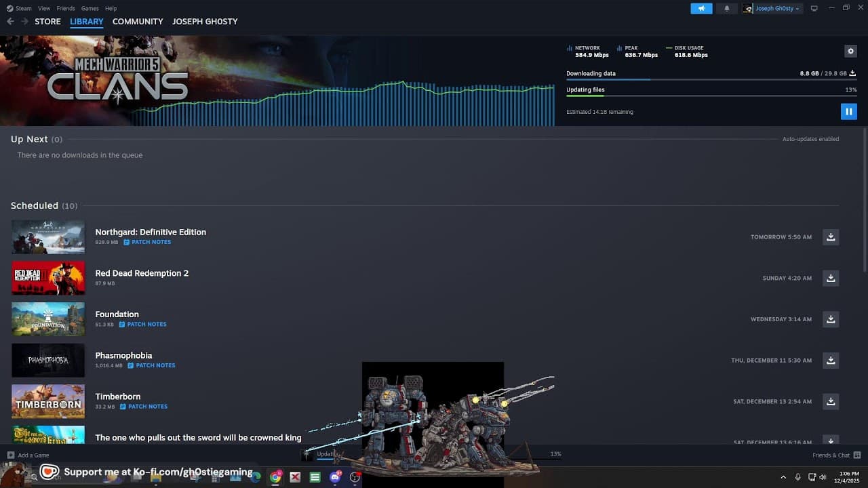Image resolution: width=868 pixels, height=488 pixels.
Task: Open Northgard: Definitive Edition title
Action: click(151, 232)
